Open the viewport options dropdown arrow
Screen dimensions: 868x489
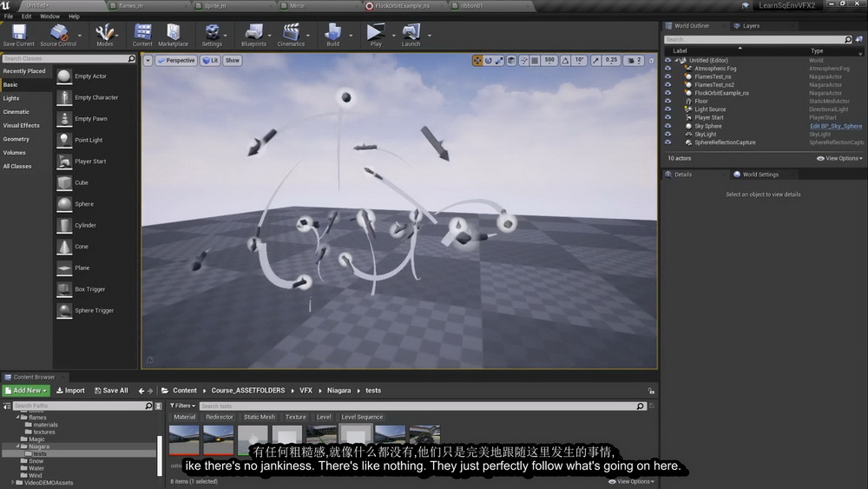pos(148,60)
